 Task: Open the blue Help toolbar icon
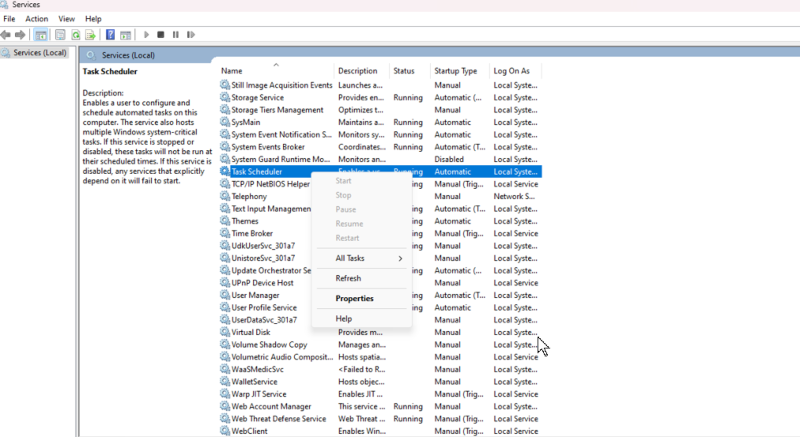(x=110, y=35)
